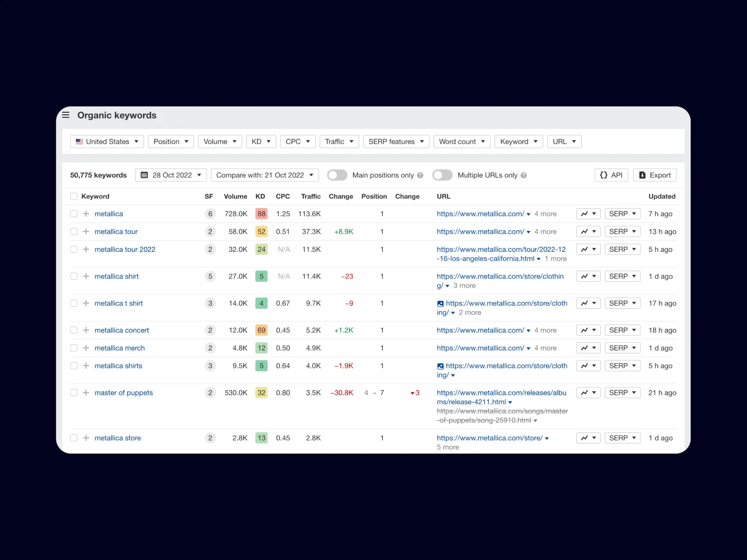Check the box for metallica keyword row
Viewport: 747px width, 560px height.
(74, 214)
